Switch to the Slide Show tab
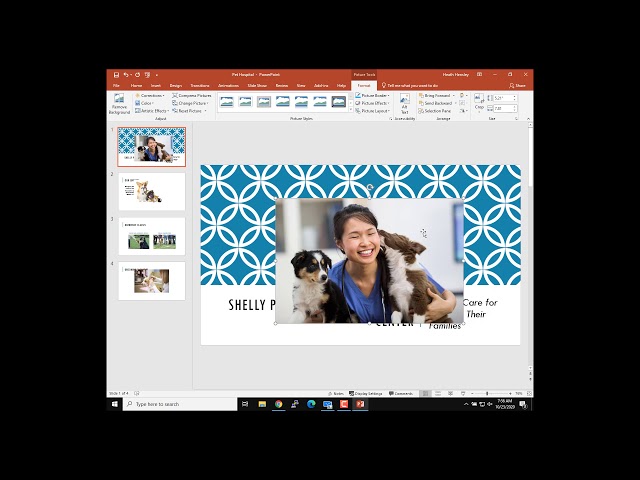 tap(257, 86)
